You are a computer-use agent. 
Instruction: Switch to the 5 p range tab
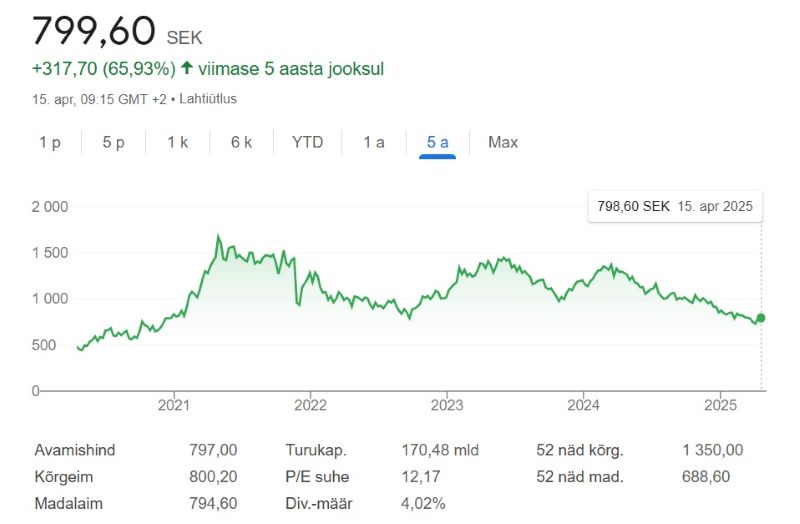(113, 142)
